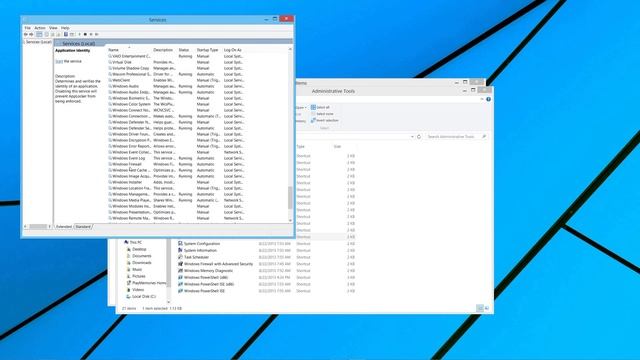Select Documents in navigation pane
Image resolution: width=640 pixels, height=360 pixels.
pos(139,256)
